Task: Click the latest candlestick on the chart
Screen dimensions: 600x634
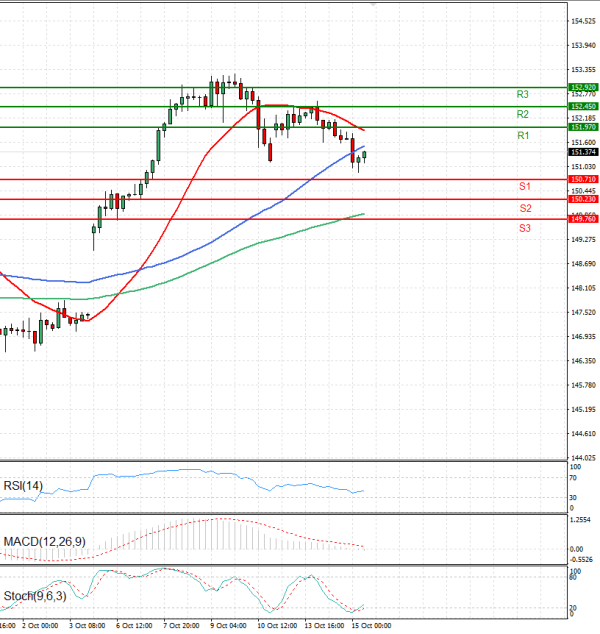Action: point(365,154)
